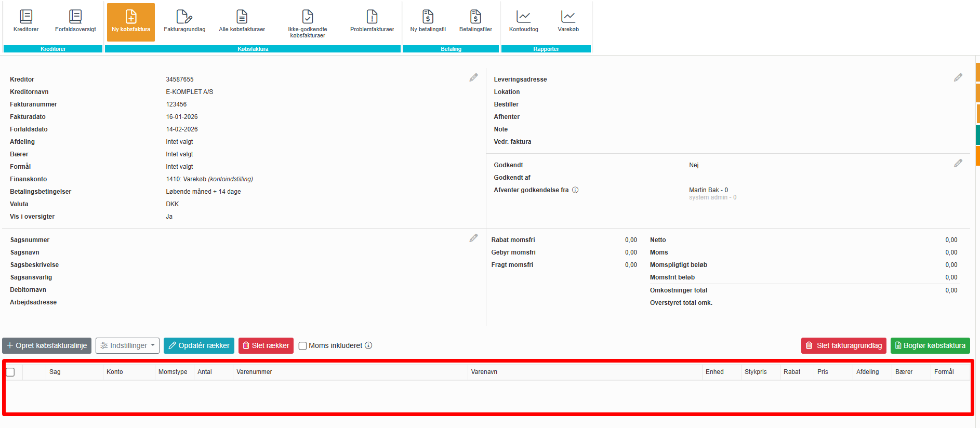The height and width of the screenshot is (428, 980).
Task: Create Ny betalingsfil
Action: [x=428, y=21]
